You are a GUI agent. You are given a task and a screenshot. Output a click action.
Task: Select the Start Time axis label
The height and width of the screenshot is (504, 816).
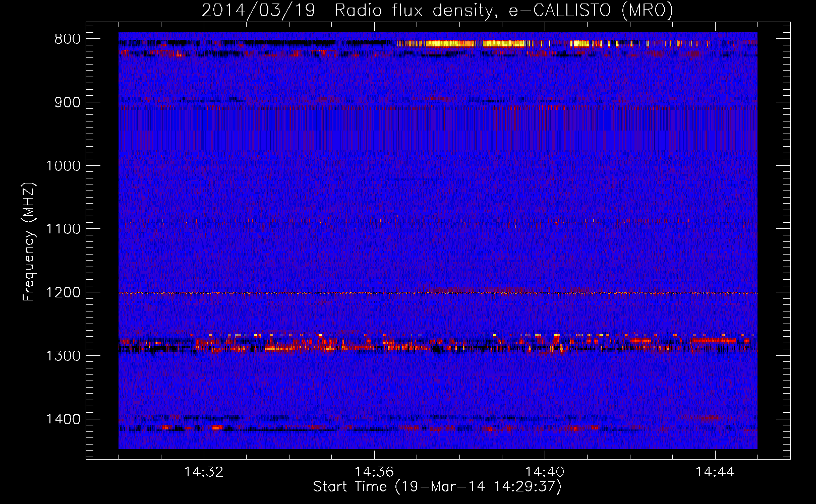(437, 487)
